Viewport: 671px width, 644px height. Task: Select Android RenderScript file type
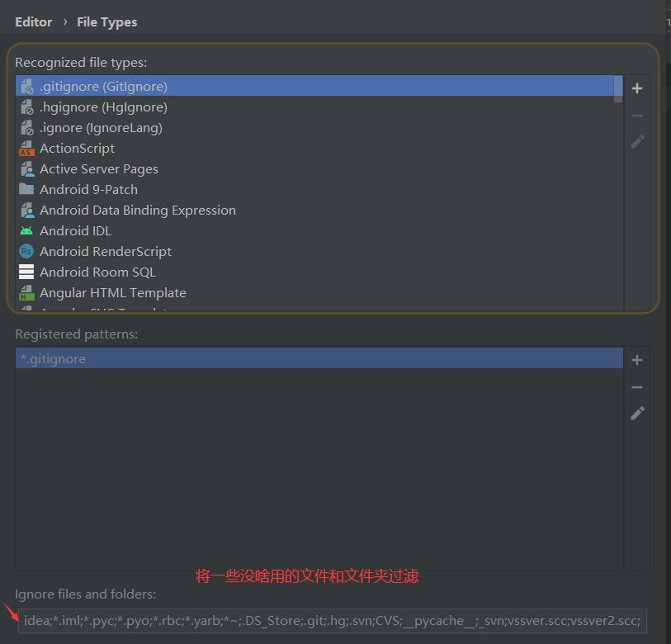point(319,251)
